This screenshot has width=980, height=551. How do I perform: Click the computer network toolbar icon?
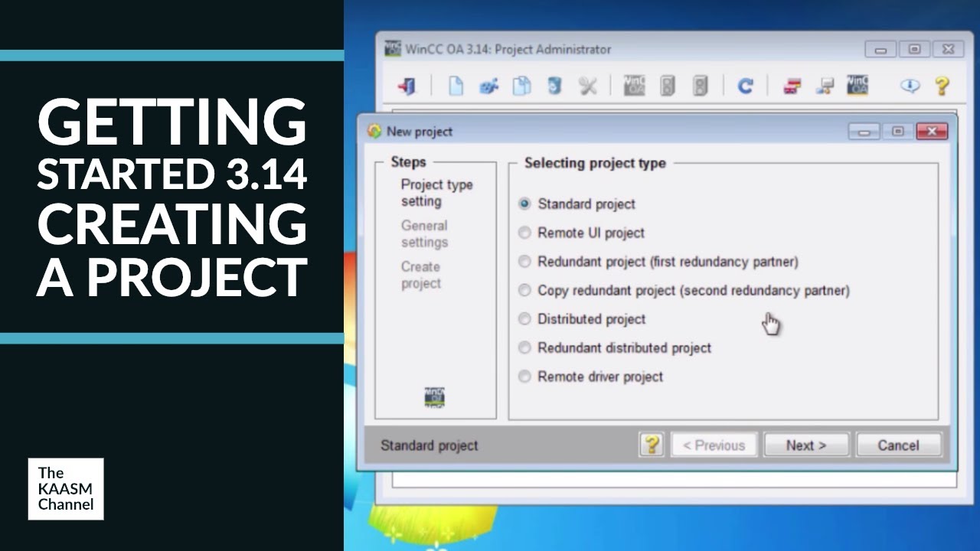825,86
